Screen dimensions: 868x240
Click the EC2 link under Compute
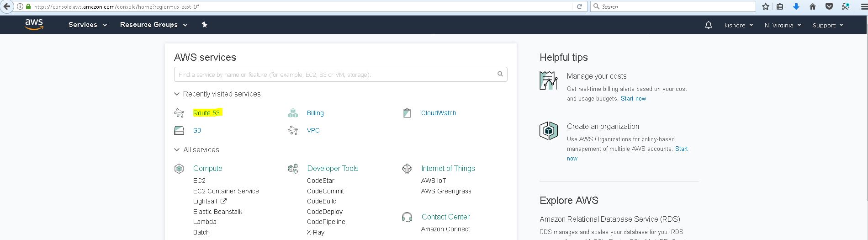[x=199, y=181]
